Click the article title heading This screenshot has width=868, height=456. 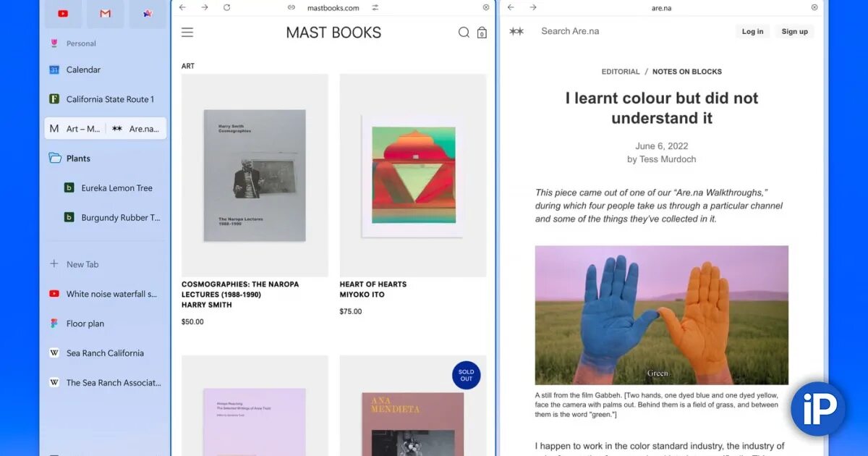[x=662, y=108]
